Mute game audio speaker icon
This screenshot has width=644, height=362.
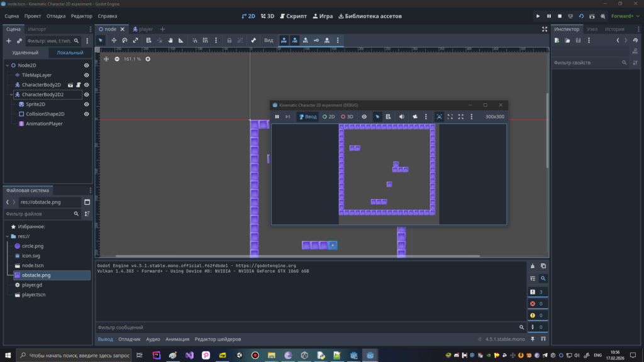click(402, 116)
